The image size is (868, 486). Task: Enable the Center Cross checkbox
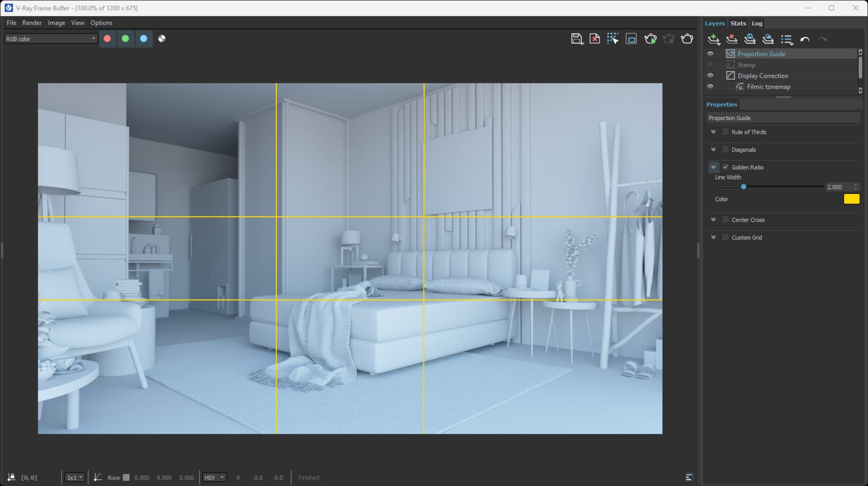pos(726,220)
